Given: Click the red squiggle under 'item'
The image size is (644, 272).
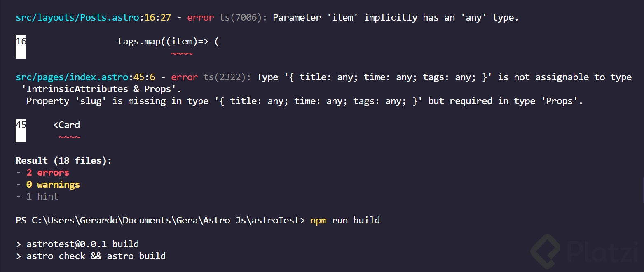Looking at the screenshot, I should point(182,54).
